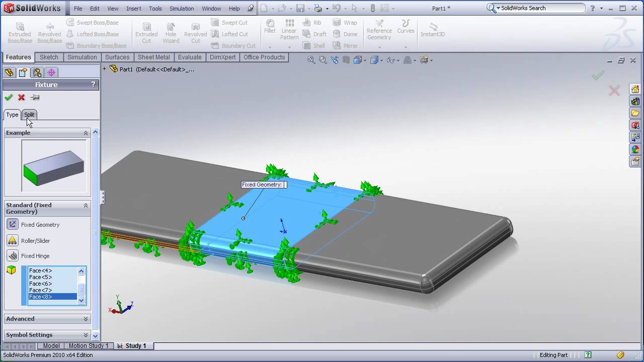The width and height of the screenshot is (644, 362).
Task: Expand the Symbol Settings section
Action: click(86, 335)
